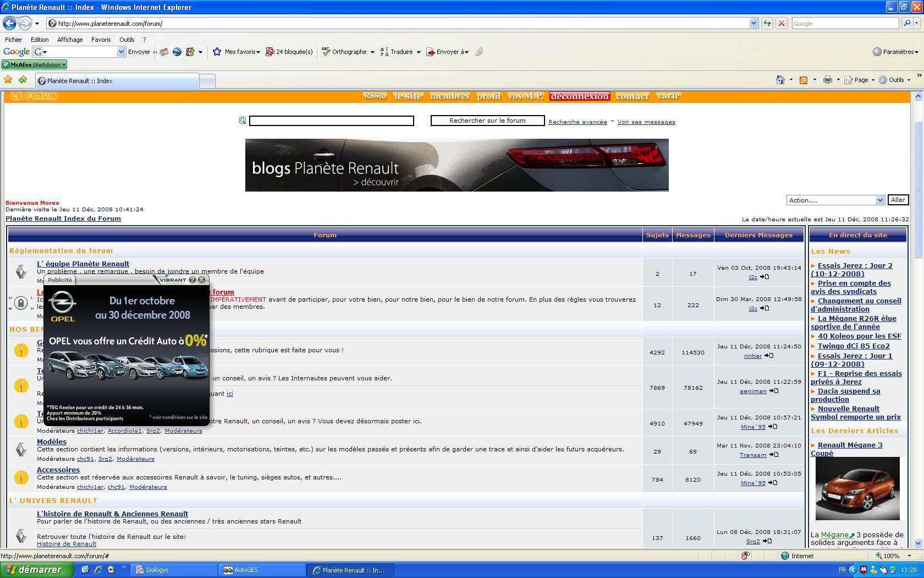Open L'histoire de Renault & Anciennes Renault forum
Image resolution: width=924 pixels, height=578 pixels.
point(112,514)
